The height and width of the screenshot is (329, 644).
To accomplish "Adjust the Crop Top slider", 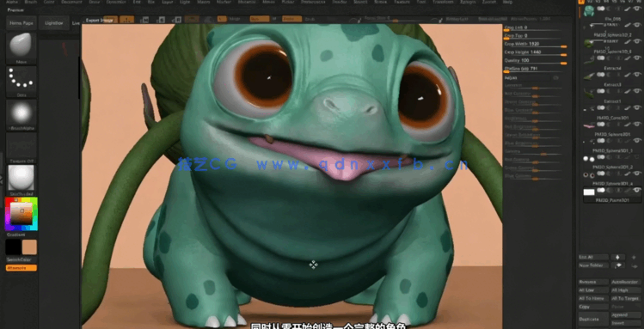I will tap(536, 36).
